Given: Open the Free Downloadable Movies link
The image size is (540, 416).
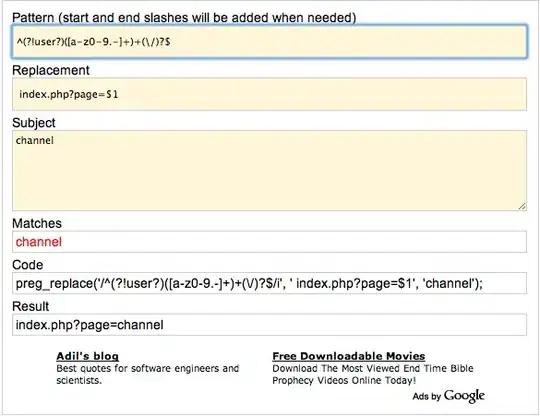Looking at the screenshot, I should [x=349, y=356].
